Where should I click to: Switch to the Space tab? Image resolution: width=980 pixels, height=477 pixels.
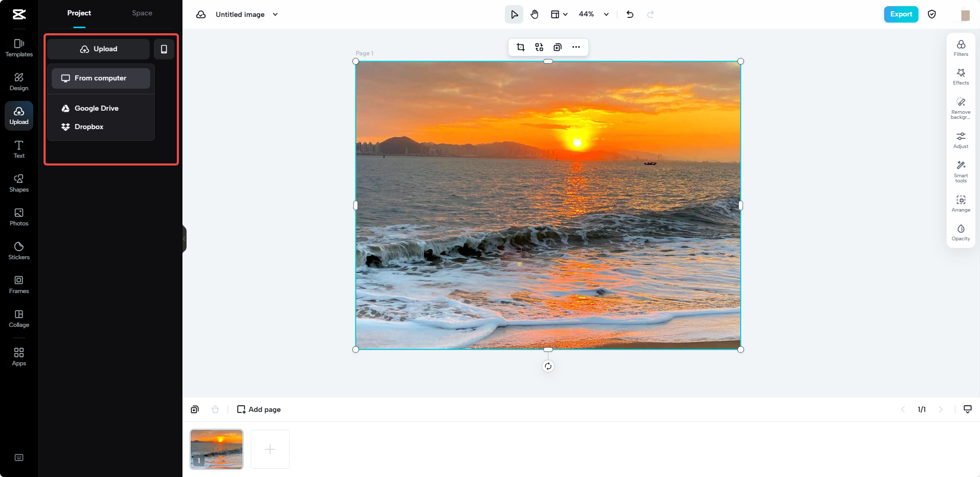[x=141, y=13]
